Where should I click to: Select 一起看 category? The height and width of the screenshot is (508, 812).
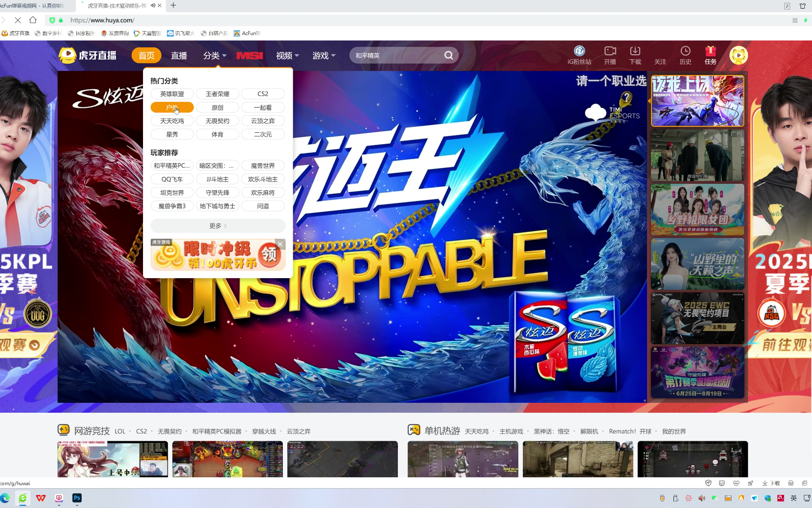[x=263, y=107]
